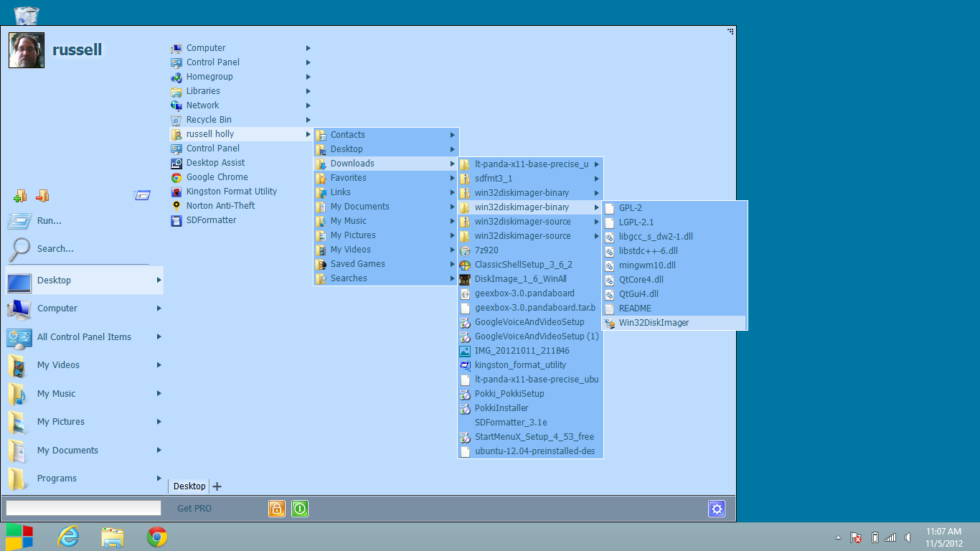Open Downloads in the user folder menu

(x=352, y=163)
